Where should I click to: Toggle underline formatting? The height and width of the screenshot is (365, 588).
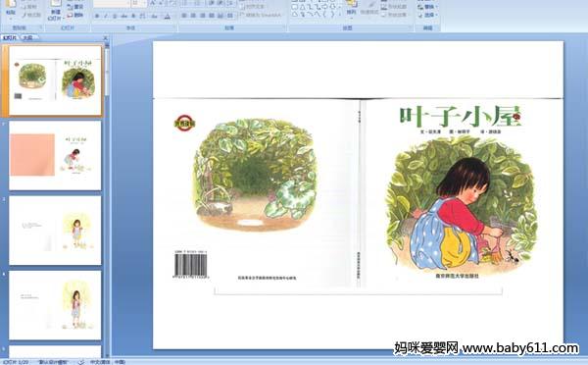[x=115, y=16]
